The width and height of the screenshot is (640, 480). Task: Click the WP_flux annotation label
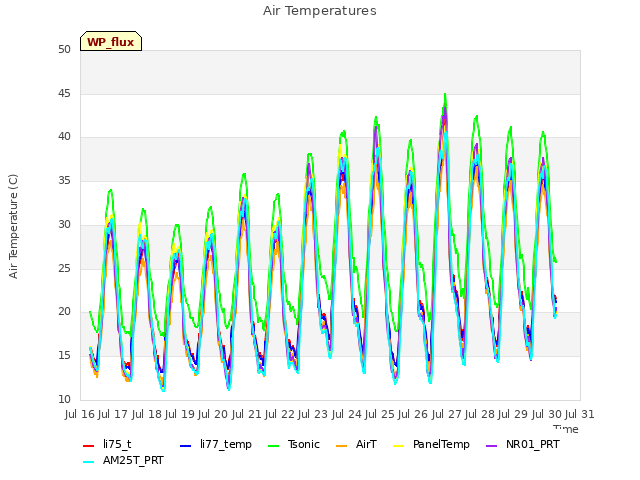[111, 41]
